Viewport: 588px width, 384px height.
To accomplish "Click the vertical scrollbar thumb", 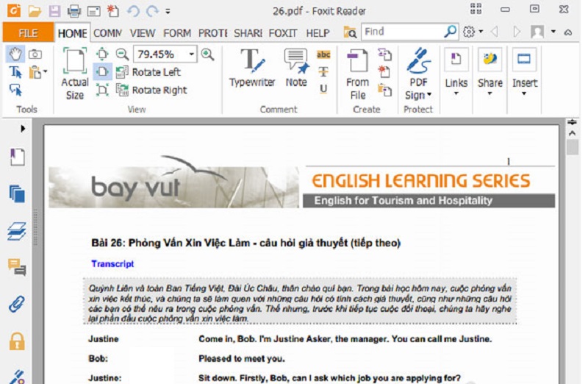I will coord(572,147).
